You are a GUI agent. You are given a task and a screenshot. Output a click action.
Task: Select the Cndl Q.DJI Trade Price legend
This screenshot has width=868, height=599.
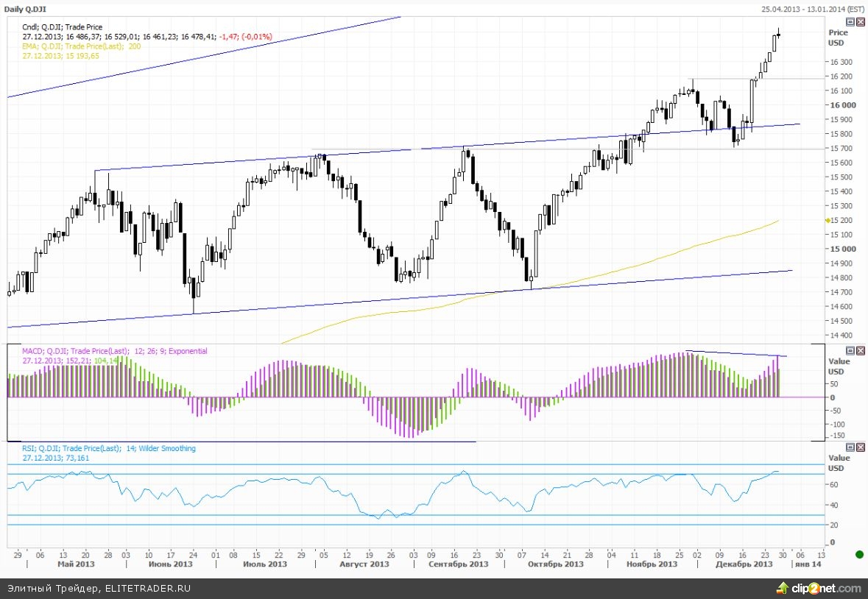[63, 26]
